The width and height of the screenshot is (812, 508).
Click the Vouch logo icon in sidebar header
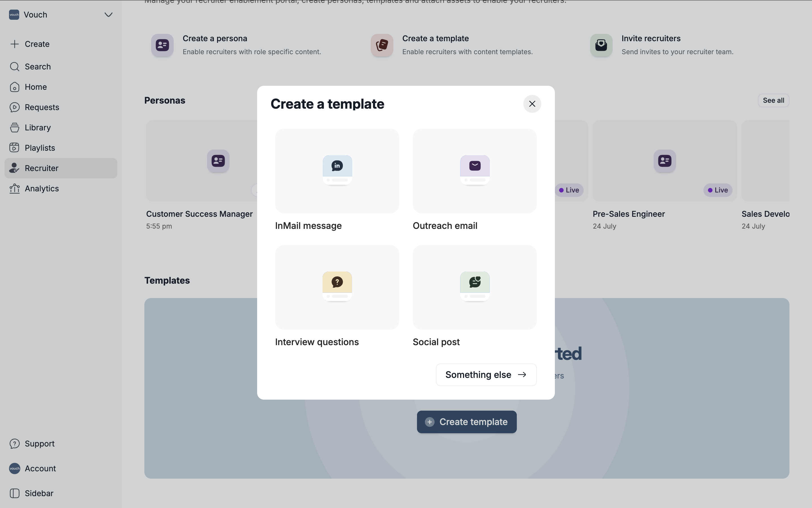click(x=14, y=15)
